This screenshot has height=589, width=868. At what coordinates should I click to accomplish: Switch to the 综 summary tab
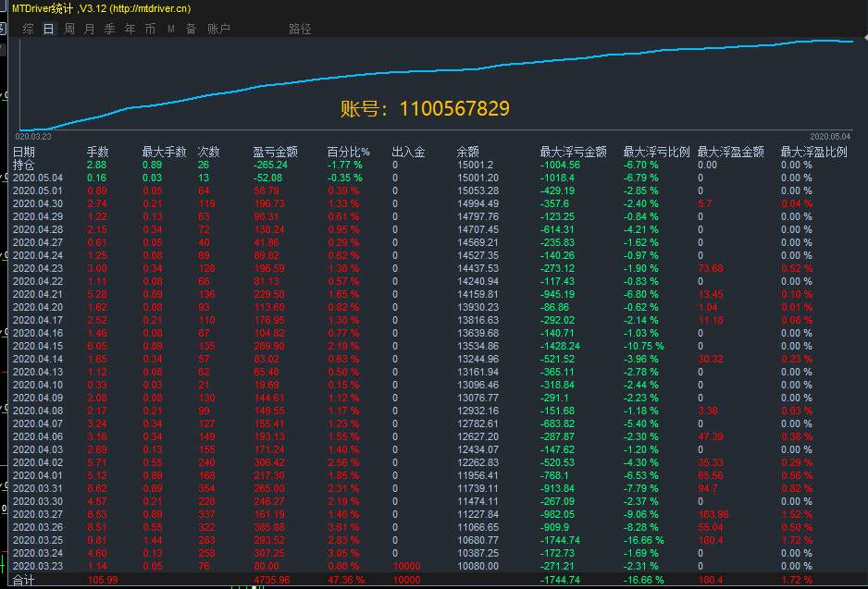[x=29, y=29]
